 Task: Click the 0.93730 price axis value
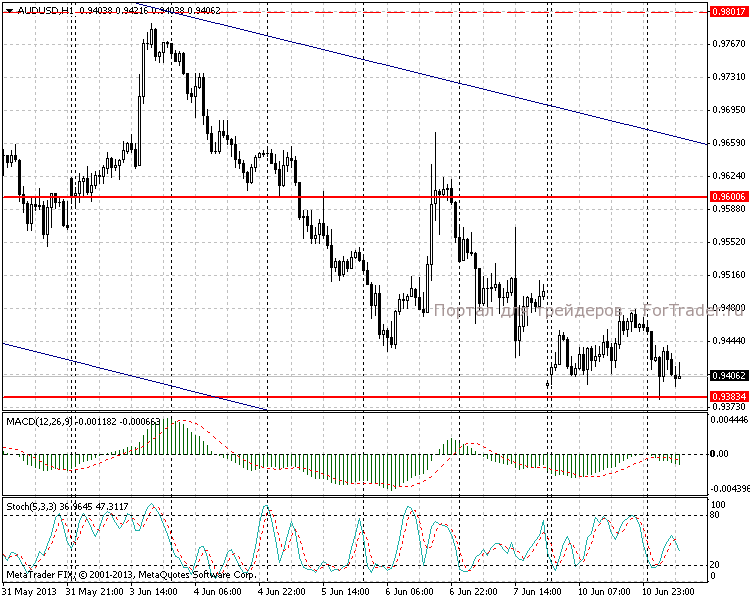point(729,407)
